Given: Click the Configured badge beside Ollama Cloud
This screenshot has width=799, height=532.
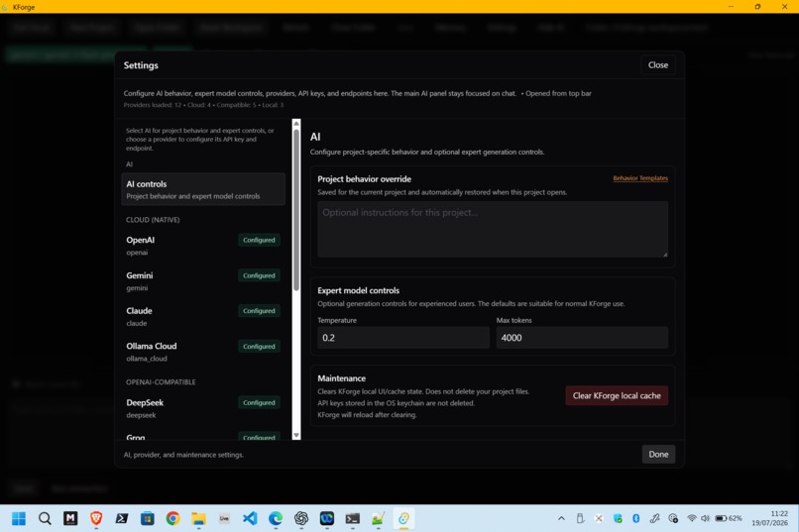Looking at the screenshot, I should pos(259,346).
